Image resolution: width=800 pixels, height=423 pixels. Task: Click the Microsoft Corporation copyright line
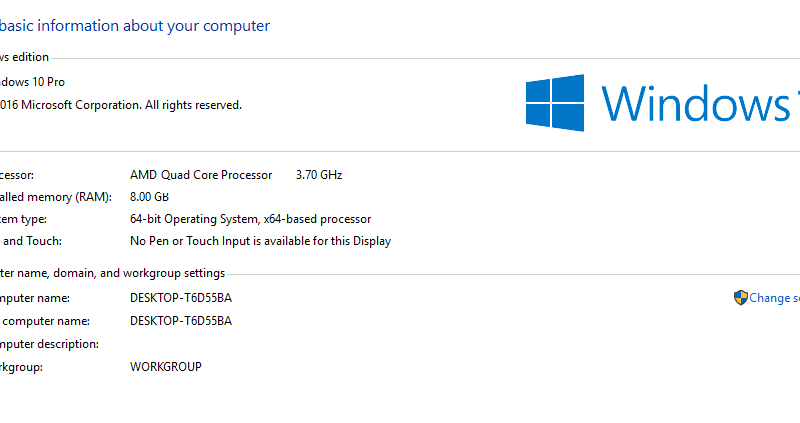pyautogui.click(x=121, y=105)
